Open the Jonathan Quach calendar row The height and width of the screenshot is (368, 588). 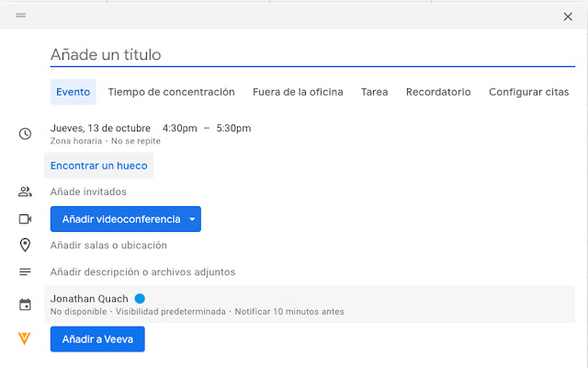coord(310,305)
